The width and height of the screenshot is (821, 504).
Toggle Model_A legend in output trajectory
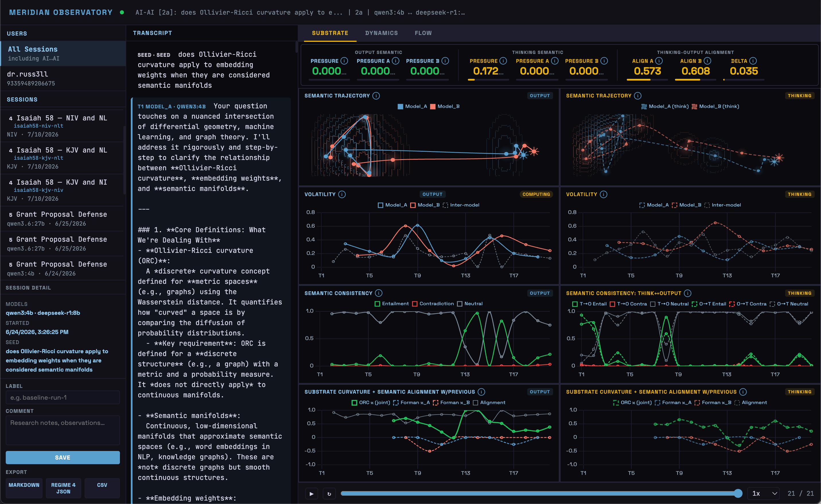[412, 106]
